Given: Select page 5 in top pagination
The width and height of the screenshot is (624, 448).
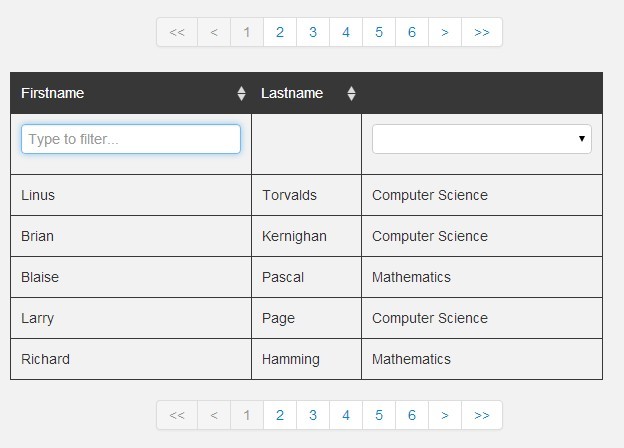Looking at the screenshot, I should [x=379, y=32].
